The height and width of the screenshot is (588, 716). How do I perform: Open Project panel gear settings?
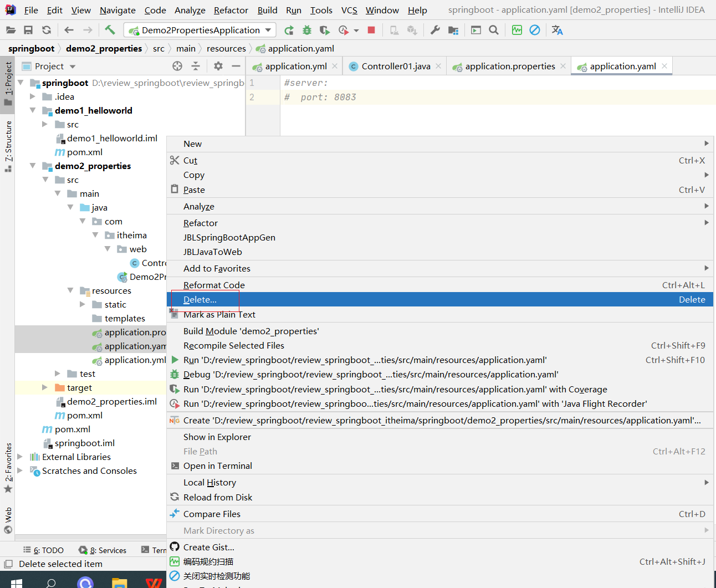[218, 66]
